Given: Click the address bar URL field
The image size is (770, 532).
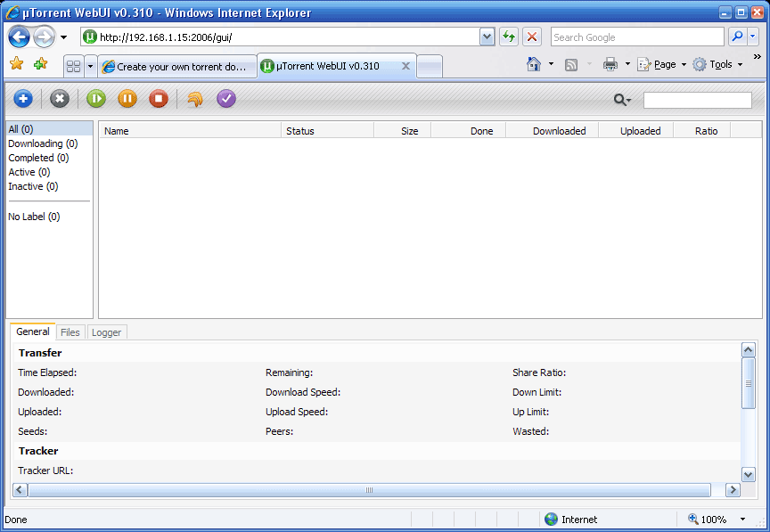Looking at the screenshot, I should click(x=289, y=37).
